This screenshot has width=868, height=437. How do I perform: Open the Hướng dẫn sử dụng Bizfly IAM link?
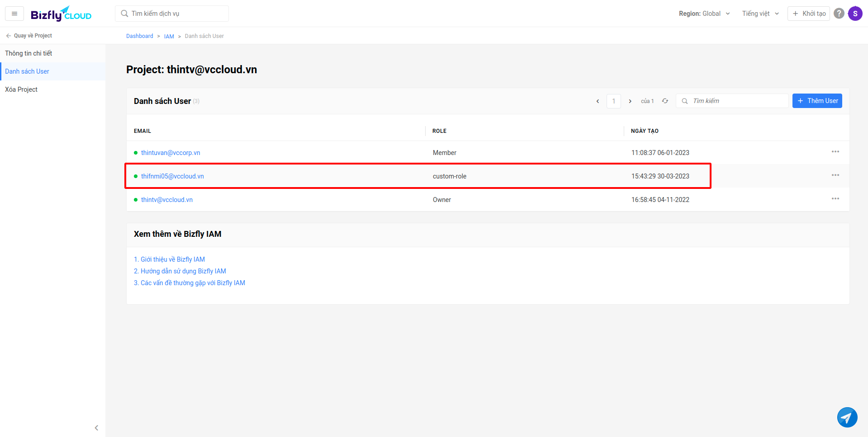[x=180, y=271]
